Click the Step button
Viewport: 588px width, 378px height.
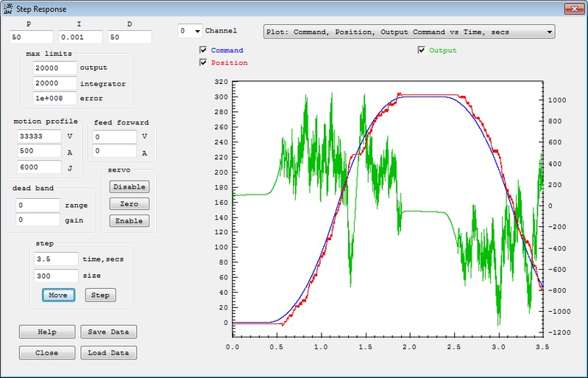tap(101, 295)
